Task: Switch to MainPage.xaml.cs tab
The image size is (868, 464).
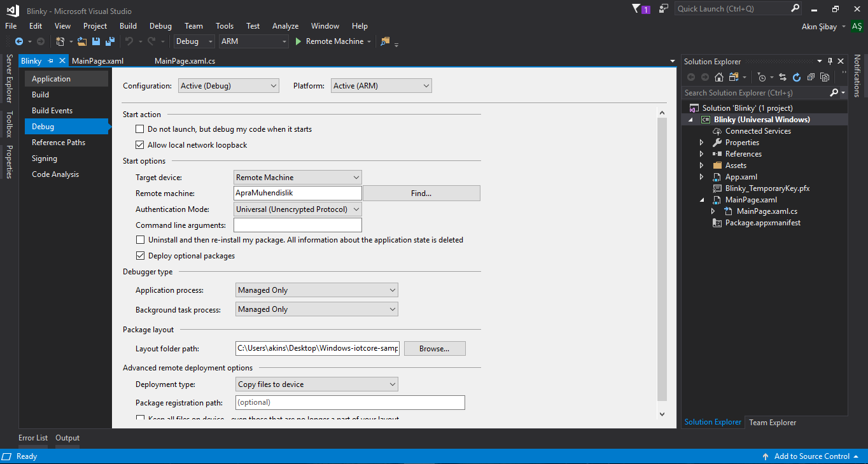Action: click(185, 61)
